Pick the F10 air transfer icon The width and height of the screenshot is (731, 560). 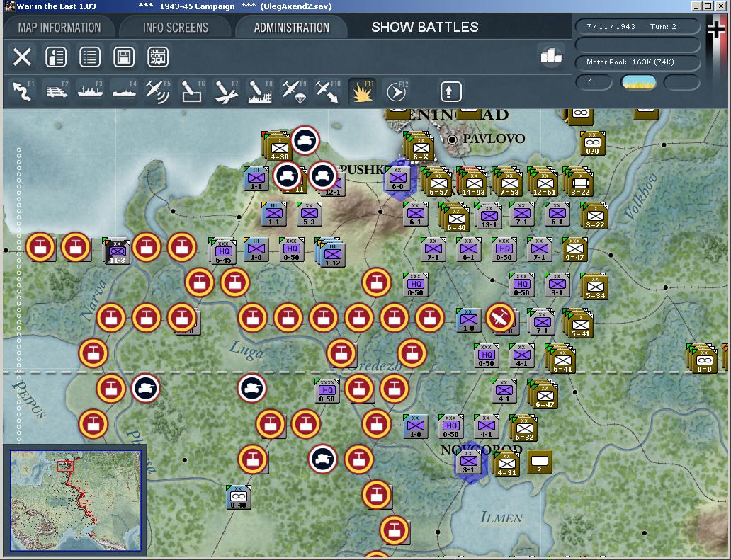point(328,91)
